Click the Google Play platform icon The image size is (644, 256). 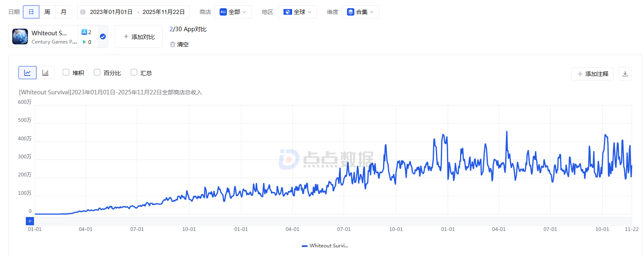click(84, 42)
